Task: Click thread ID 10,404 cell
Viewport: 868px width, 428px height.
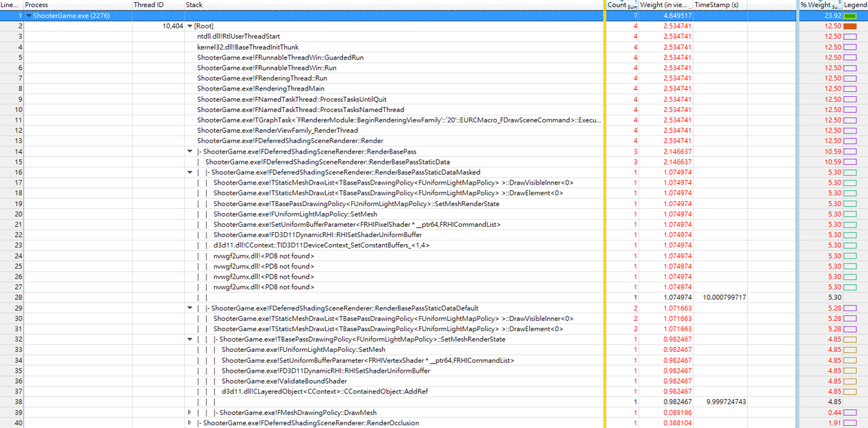Action: 173,26
